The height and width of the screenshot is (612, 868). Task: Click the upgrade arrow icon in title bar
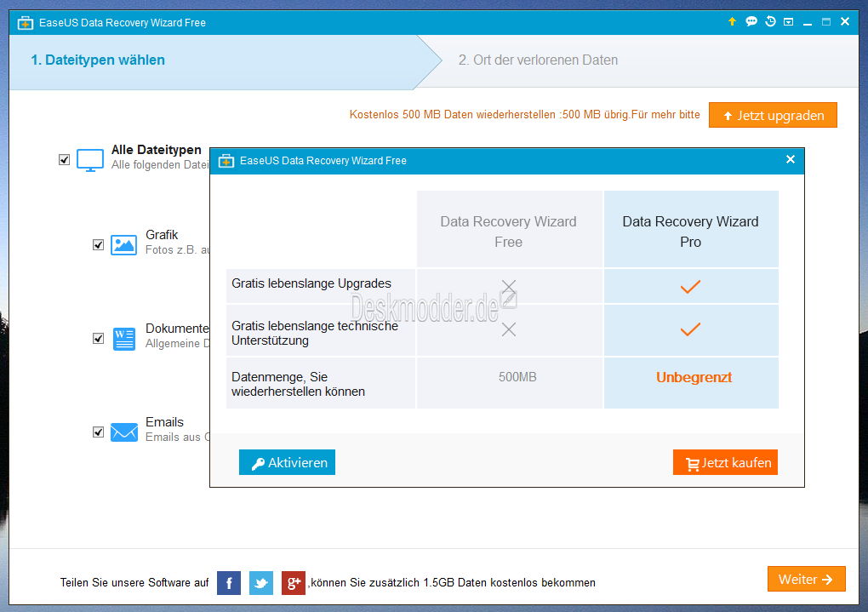click(x=732, y=21)
